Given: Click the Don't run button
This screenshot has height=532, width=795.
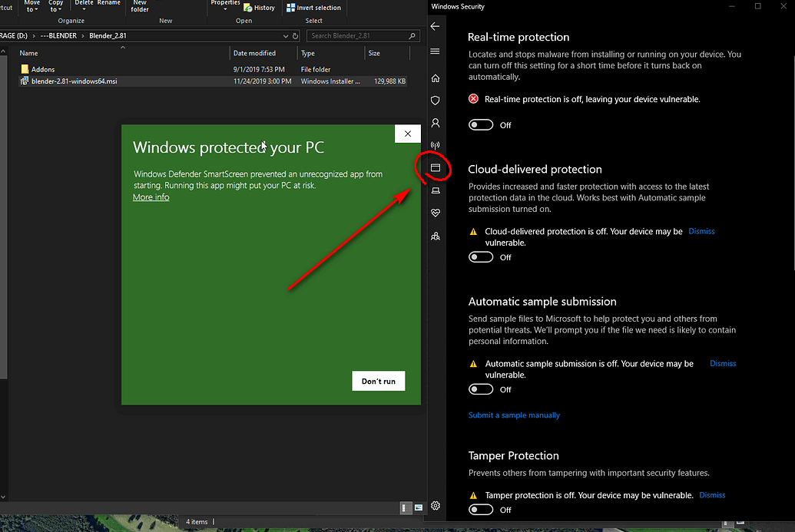Looking at the screenshot, I should coord(378,381).
